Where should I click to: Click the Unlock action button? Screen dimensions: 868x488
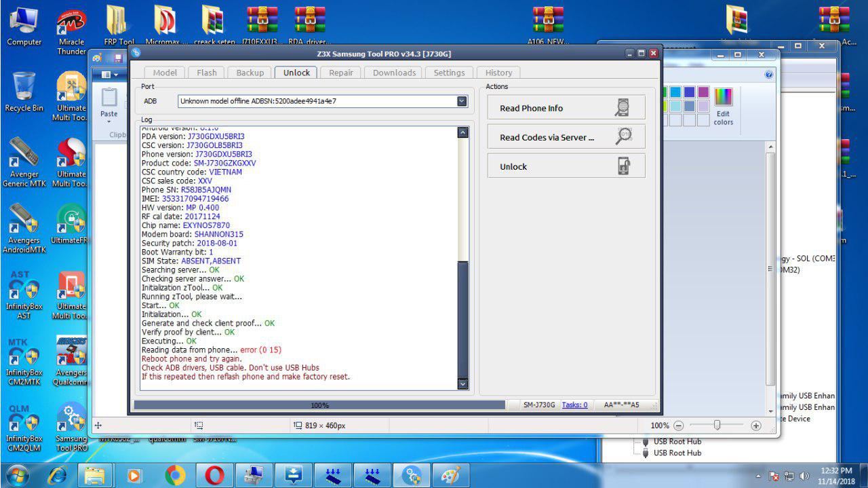coord(566,166)
